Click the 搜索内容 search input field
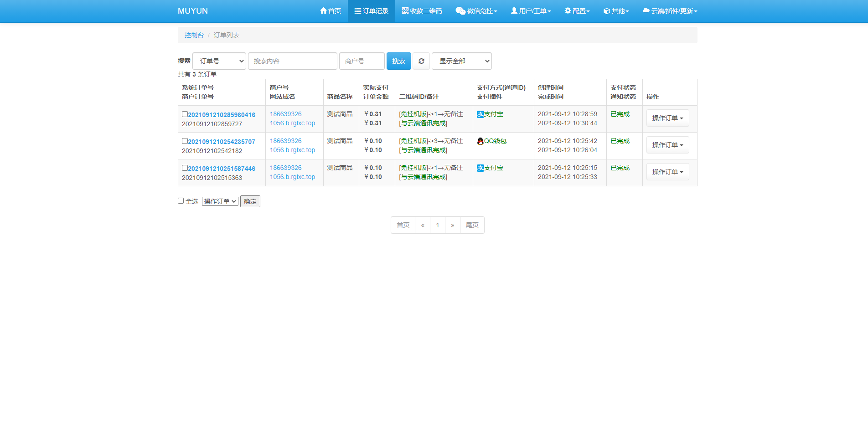The height and width of the screenshot is (425, 868). 292,61
